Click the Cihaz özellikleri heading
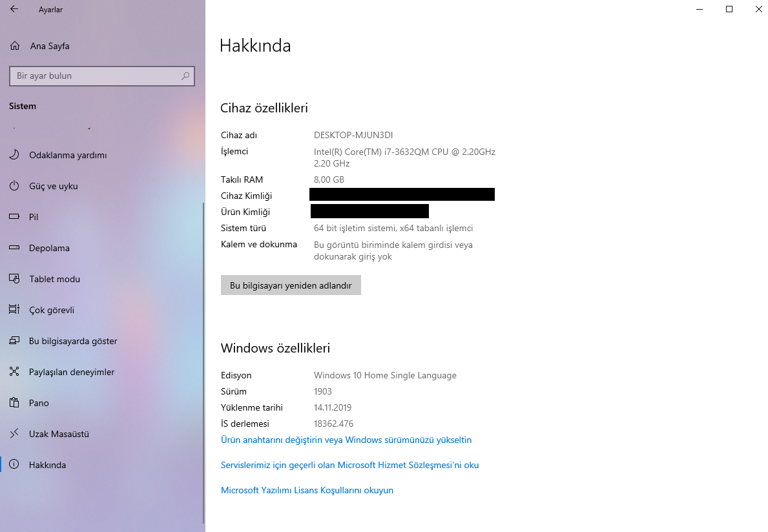This screenshot has width=768, height=532. pos(264,108)
